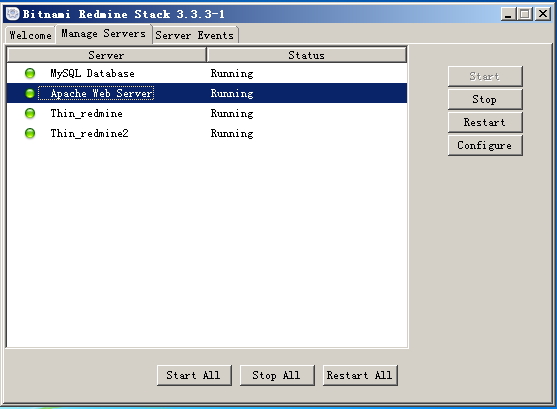
Task: Stop the selected server
Action: point(485,99)
